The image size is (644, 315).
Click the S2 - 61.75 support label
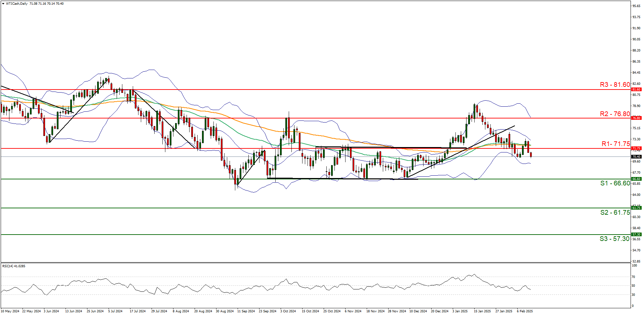tap(615, 213)
